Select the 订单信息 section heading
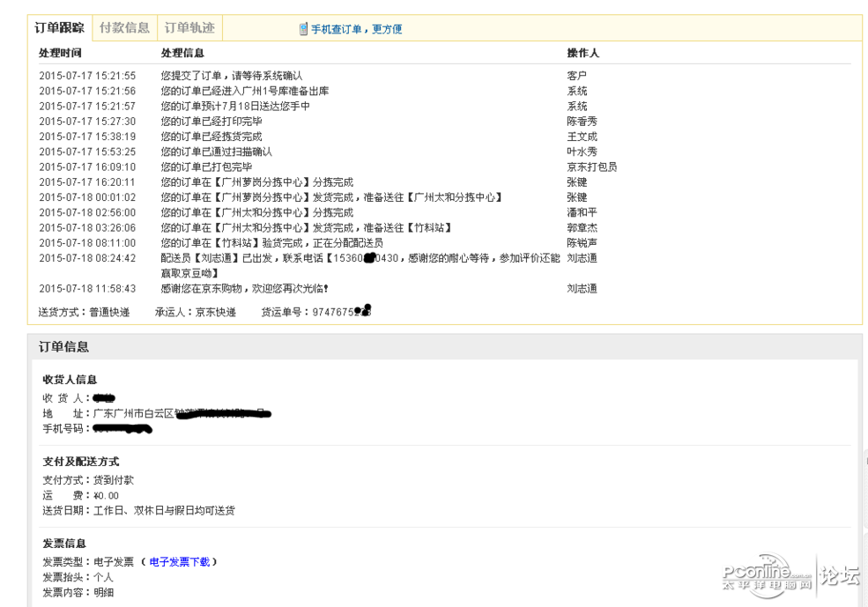Screen dimensions: 868x607 coord(63,347)
